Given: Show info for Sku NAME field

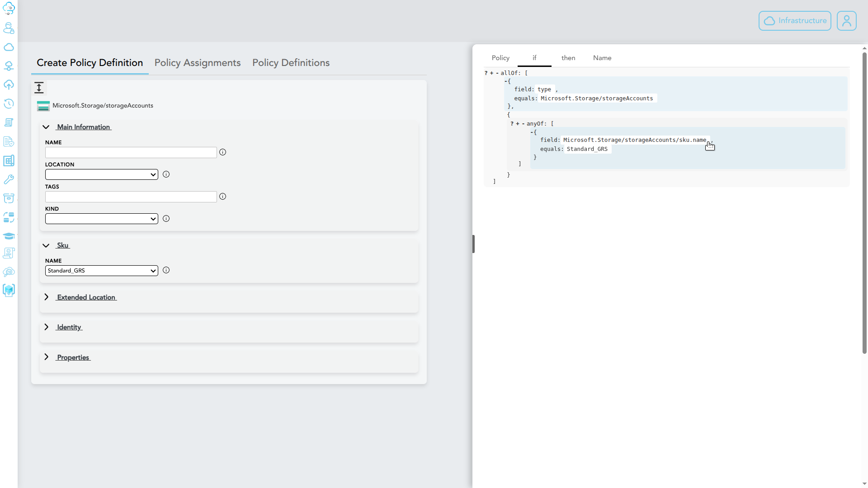Looking at the screenshot, I should coord(166,270).
